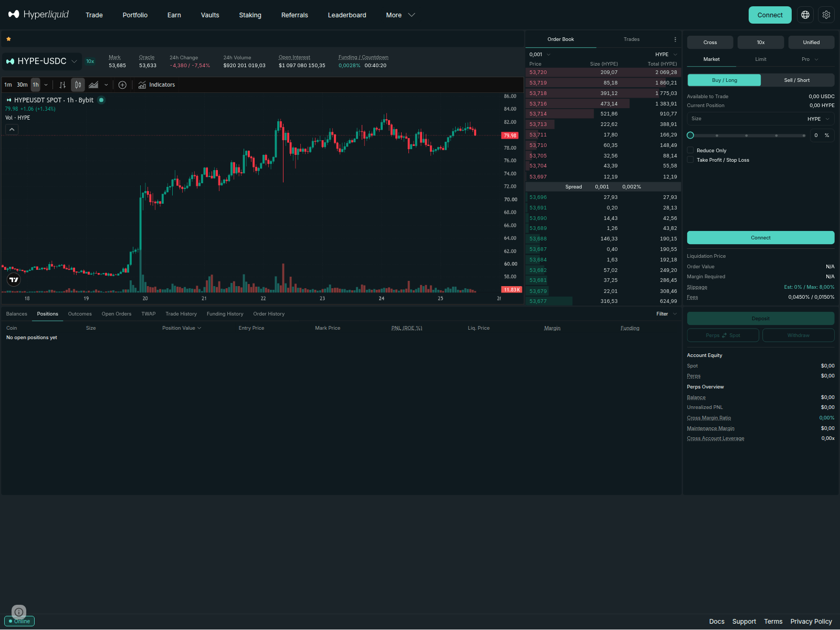Open the Docs link
Viewport: 840px width, 630px height.
click(x=717, y=622)
